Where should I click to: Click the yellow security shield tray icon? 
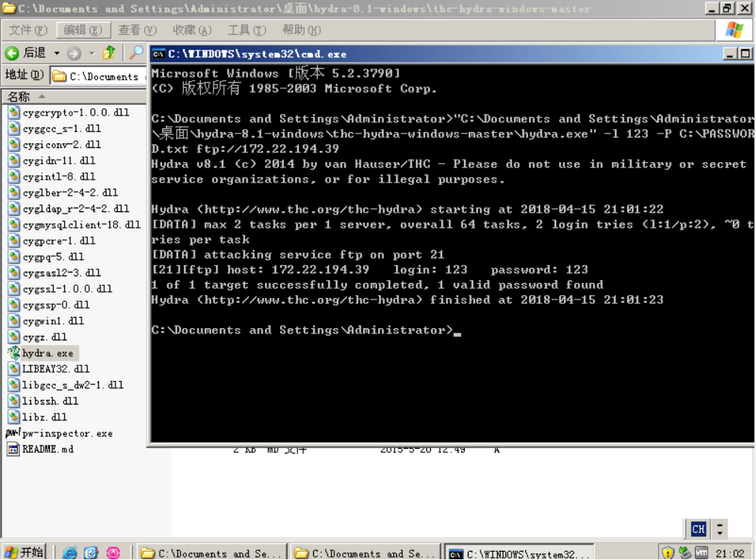(x=668, y=552)
